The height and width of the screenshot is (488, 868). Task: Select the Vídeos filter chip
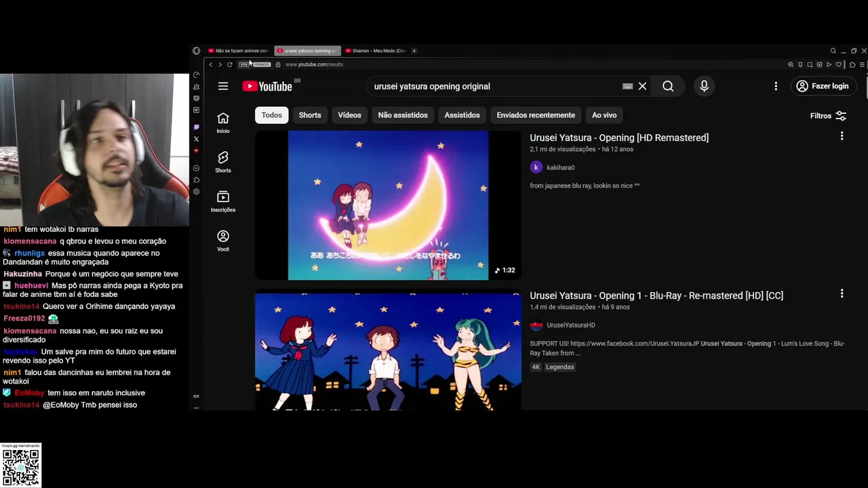pyautogui.click(x=350, y=115)
